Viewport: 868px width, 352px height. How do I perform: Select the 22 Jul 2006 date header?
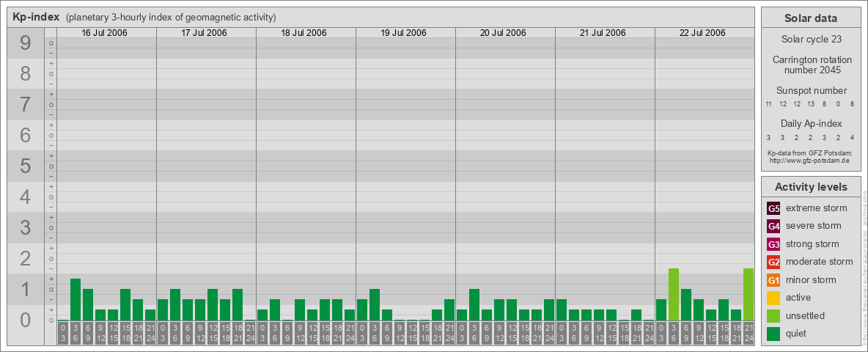(702, 33)
